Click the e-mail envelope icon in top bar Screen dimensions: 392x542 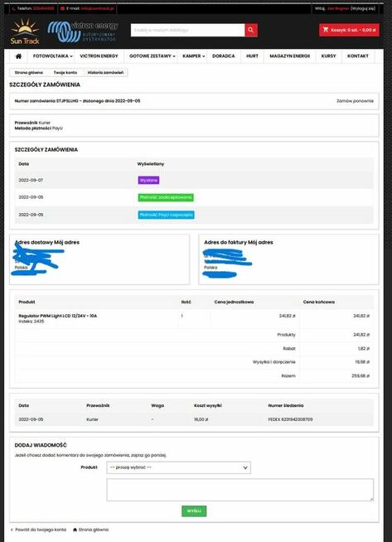62,8
